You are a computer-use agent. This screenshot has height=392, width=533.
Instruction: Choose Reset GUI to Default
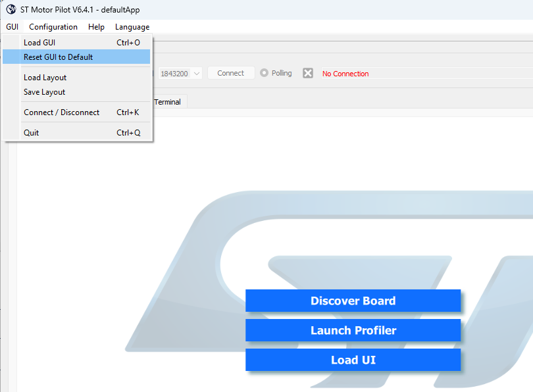pos(76,57)
